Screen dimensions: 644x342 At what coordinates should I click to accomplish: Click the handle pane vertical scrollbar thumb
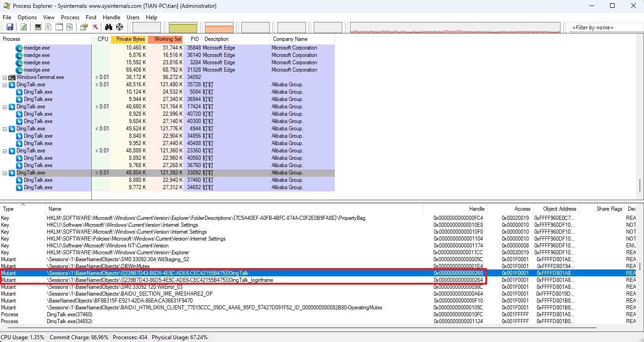(x=640, y=266)
